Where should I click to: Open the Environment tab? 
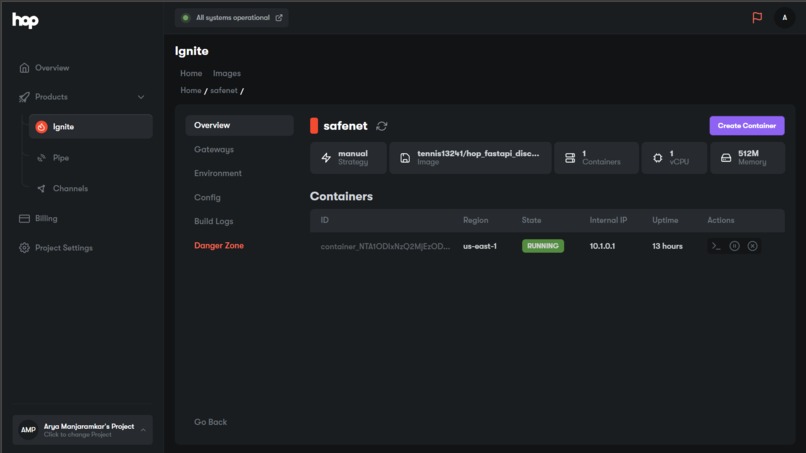(218, 173)
